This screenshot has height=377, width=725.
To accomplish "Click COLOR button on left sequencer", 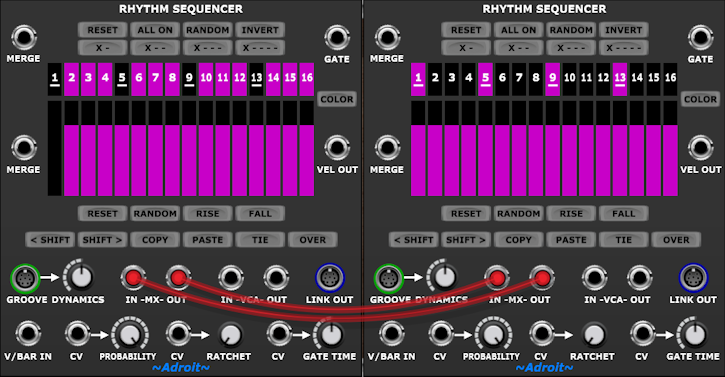I will [337, 99].
